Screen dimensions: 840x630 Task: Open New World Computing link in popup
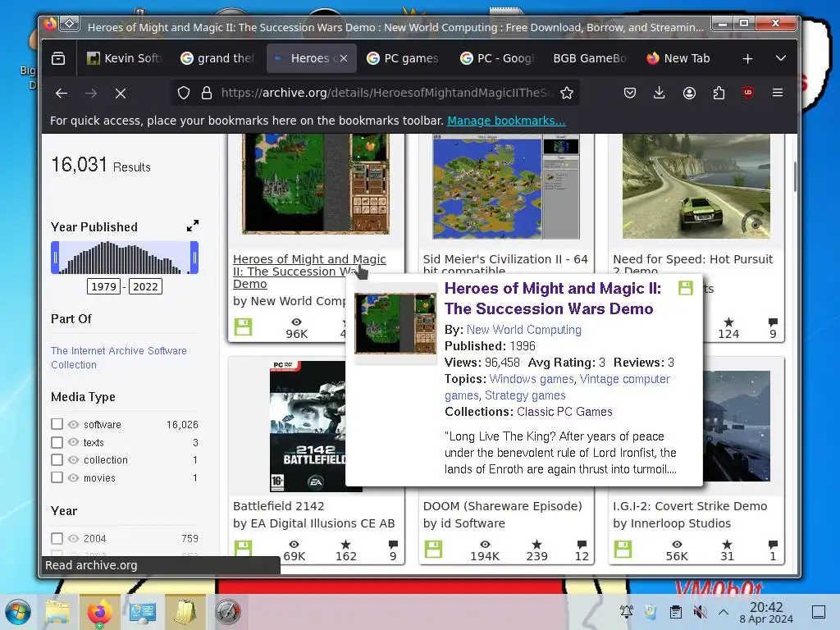pos(524,330)
